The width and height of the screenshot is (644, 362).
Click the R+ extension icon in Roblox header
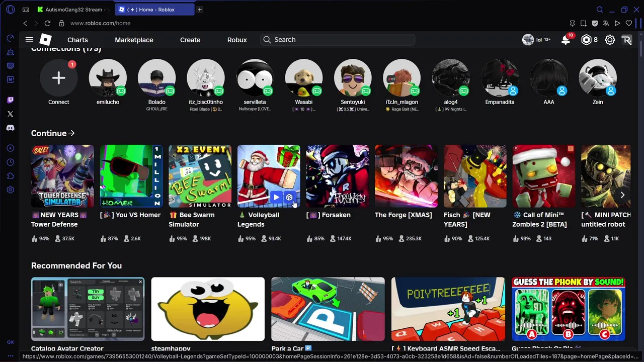tap(626, 40)
